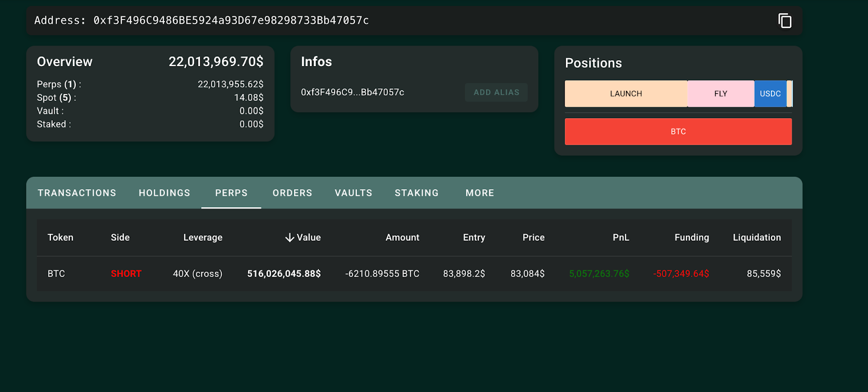Click the Liquidation column header
868x392 pixels.
click(x=756, y=237)
